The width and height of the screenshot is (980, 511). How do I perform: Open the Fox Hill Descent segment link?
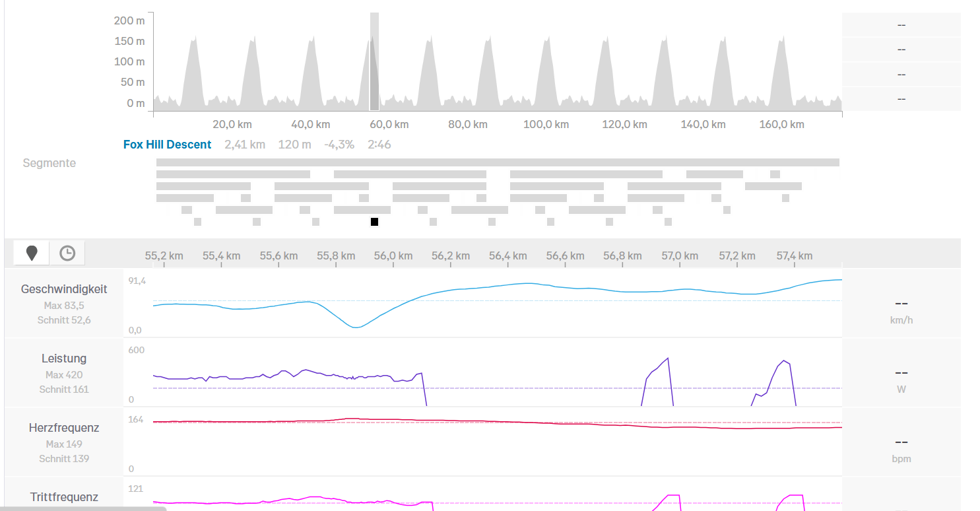click(167, 145)
